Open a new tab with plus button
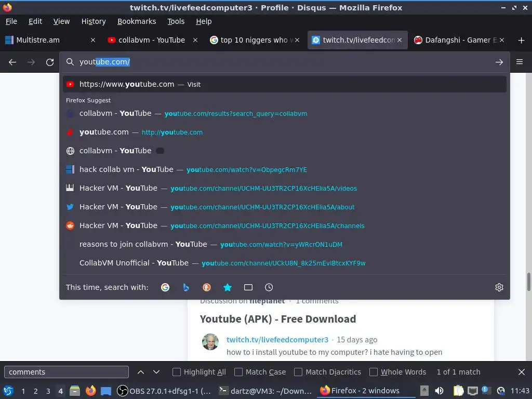 coord(522,41)
